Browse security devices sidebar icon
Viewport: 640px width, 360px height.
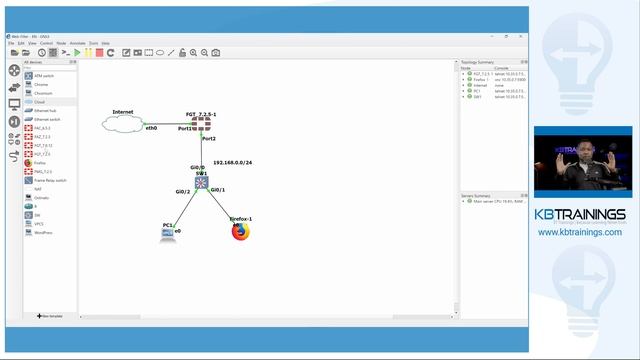[14, 122]
